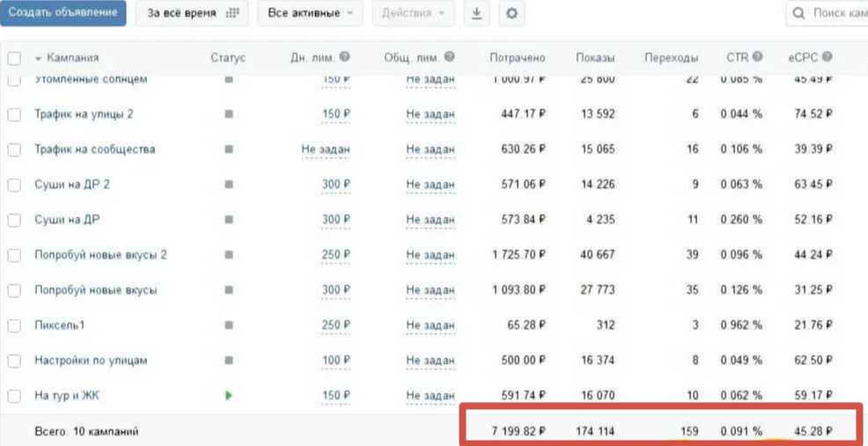Click the help icon next to Общ. лим.

[x=450, y=57]
